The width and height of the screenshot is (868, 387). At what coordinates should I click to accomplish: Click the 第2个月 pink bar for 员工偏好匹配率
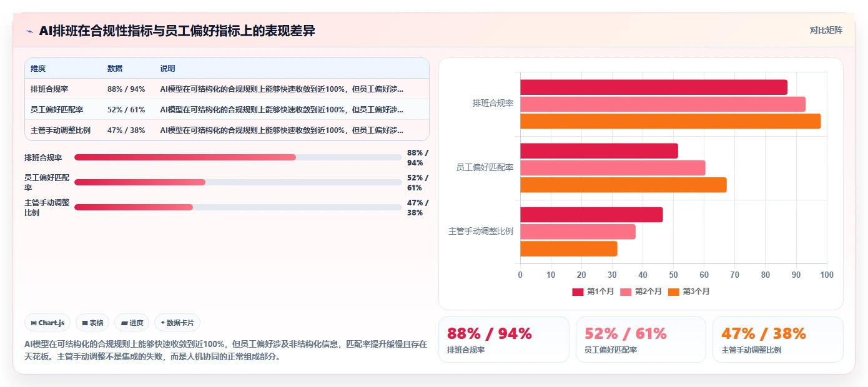tap(613, 168)
